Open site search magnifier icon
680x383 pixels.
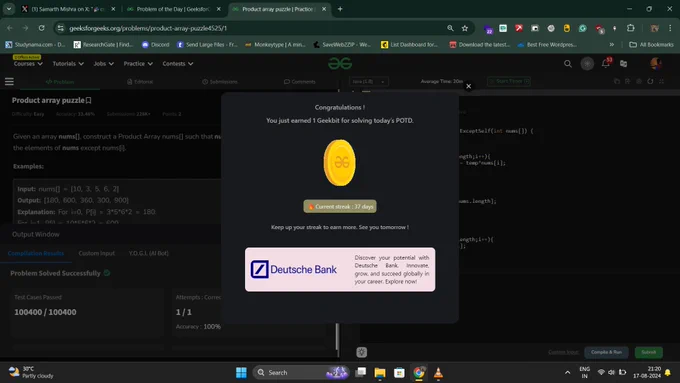click(x=568, y=64)
